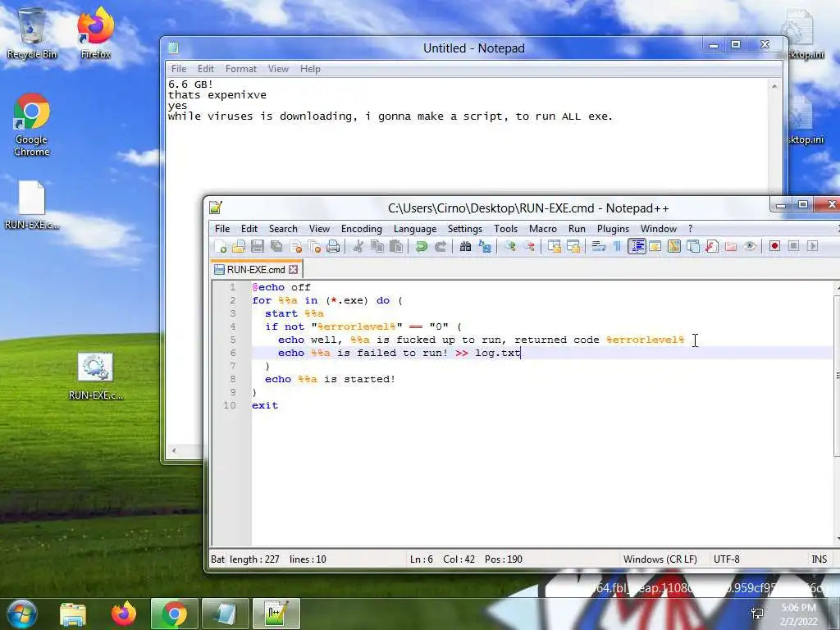Image resolution: width=840 pixels, height=630 pixels.
Task: Open the Document List panel icon
Action: [692, 246]
